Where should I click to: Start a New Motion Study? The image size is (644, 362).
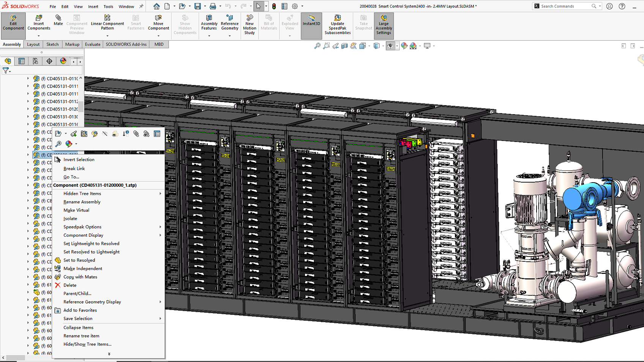249,25
